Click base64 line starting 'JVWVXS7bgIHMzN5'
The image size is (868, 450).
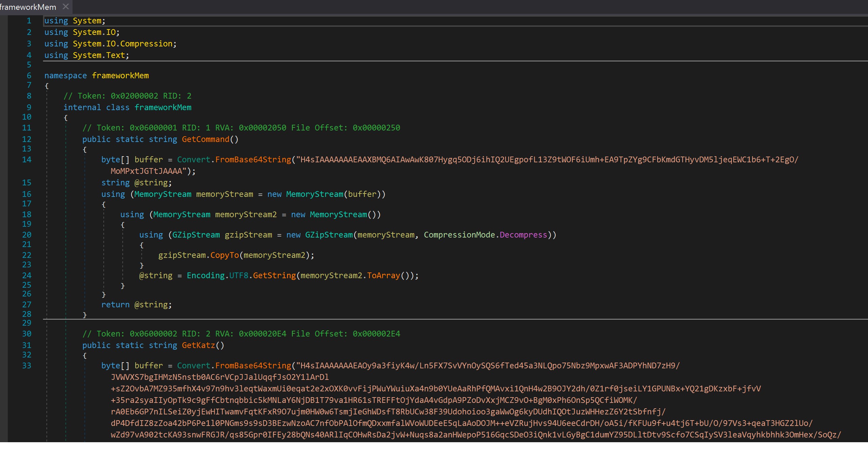coord(220,377)
